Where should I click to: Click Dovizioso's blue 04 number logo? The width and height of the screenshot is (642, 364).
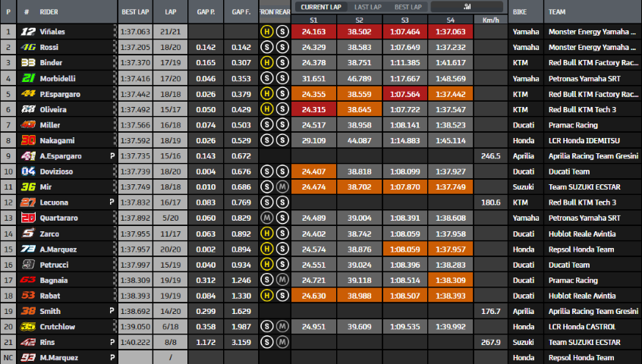[x=28, y=171]
